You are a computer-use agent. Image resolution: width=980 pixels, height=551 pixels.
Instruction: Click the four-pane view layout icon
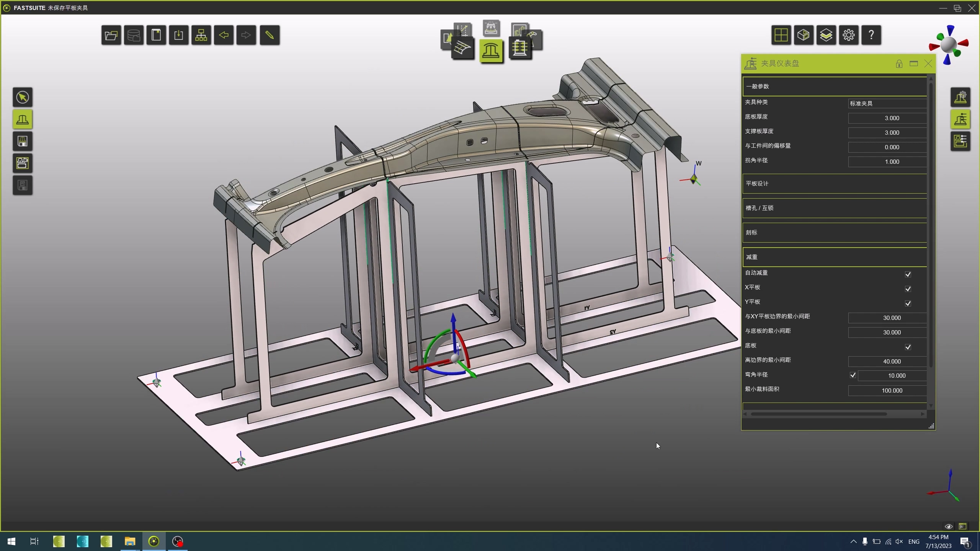[781, 35]
